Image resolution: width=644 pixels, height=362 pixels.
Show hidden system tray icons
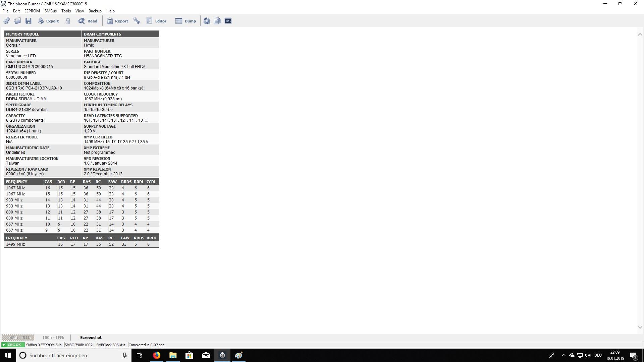click(x=563, y=355)
